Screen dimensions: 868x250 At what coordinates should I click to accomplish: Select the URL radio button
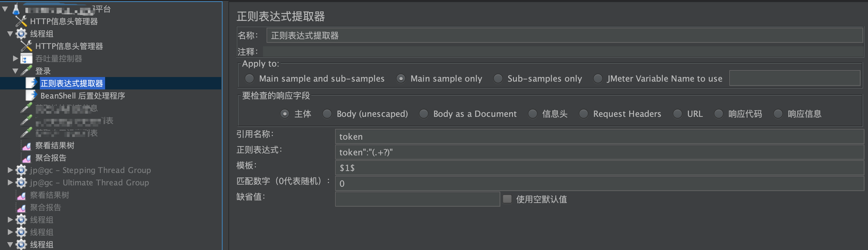pyautogui.click(x=677, y=114)
